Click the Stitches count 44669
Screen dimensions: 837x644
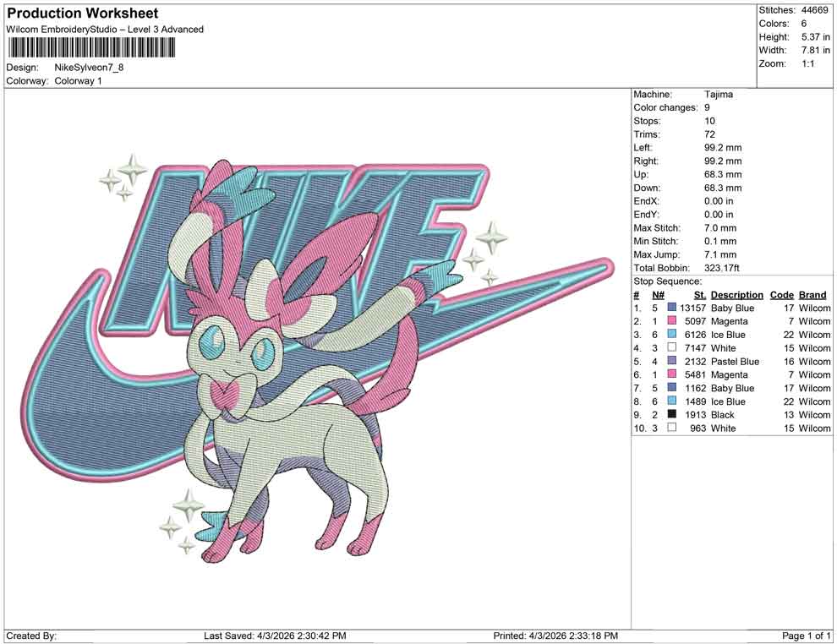817,9
